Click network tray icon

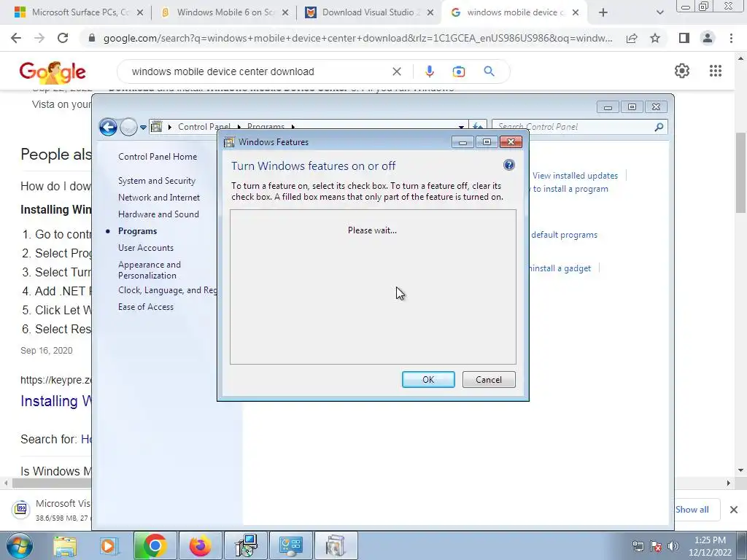(x=638, y=546)
